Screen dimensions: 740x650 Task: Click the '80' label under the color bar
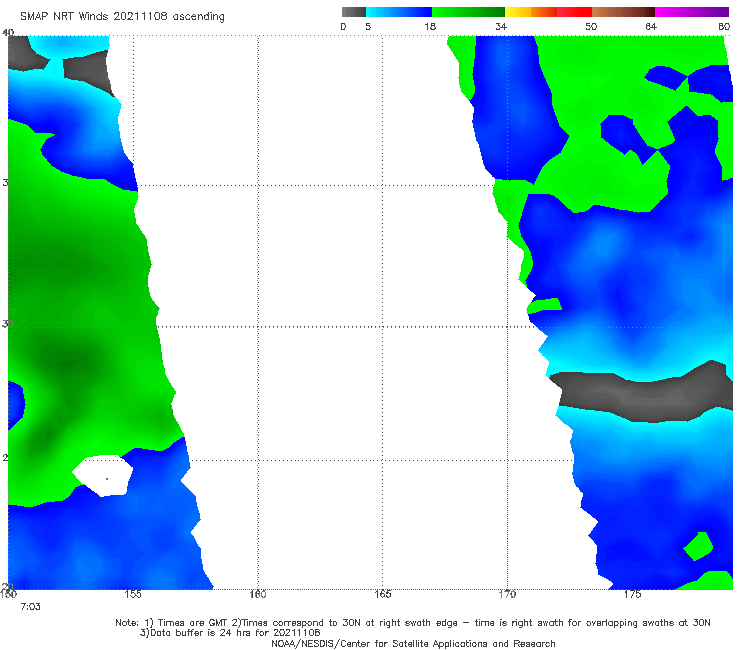click(724, 27)
